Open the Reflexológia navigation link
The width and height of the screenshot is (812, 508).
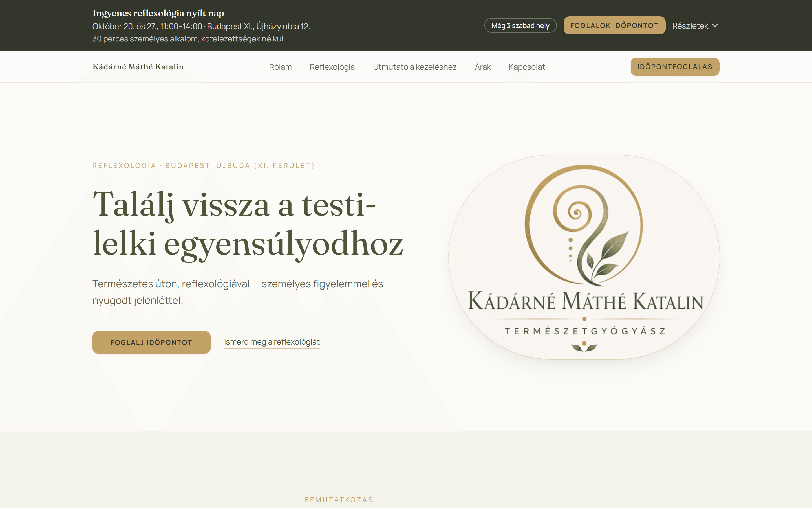tap(332, 67)
